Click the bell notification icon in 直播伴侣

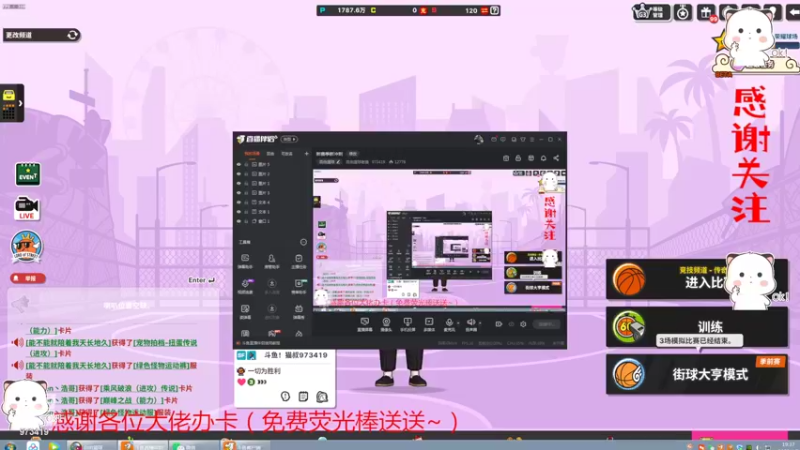(x=543, y=158)
